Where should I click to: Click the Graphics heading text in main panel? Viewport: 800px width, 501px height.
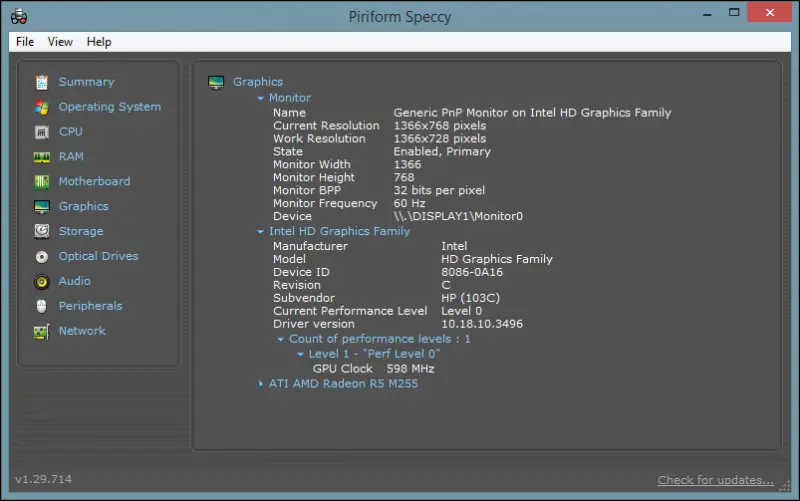[258, 82]
